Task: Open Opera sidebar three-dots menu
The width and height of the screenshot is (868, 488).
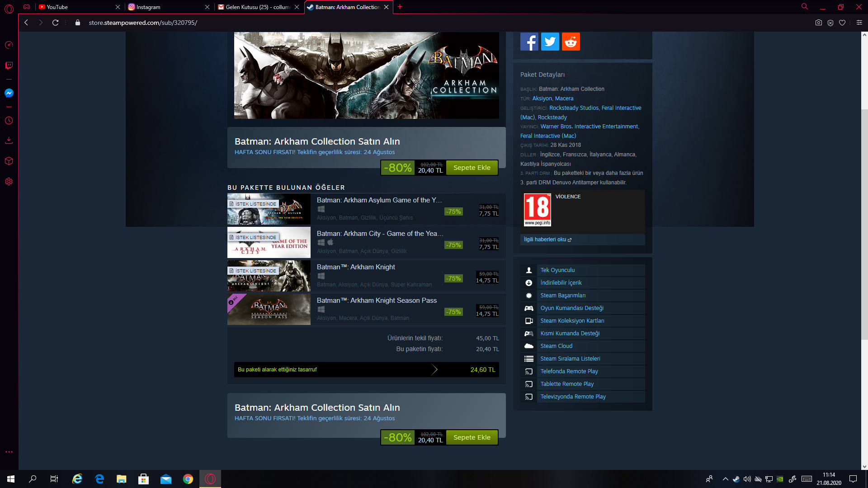Action: tap(9, 452)
